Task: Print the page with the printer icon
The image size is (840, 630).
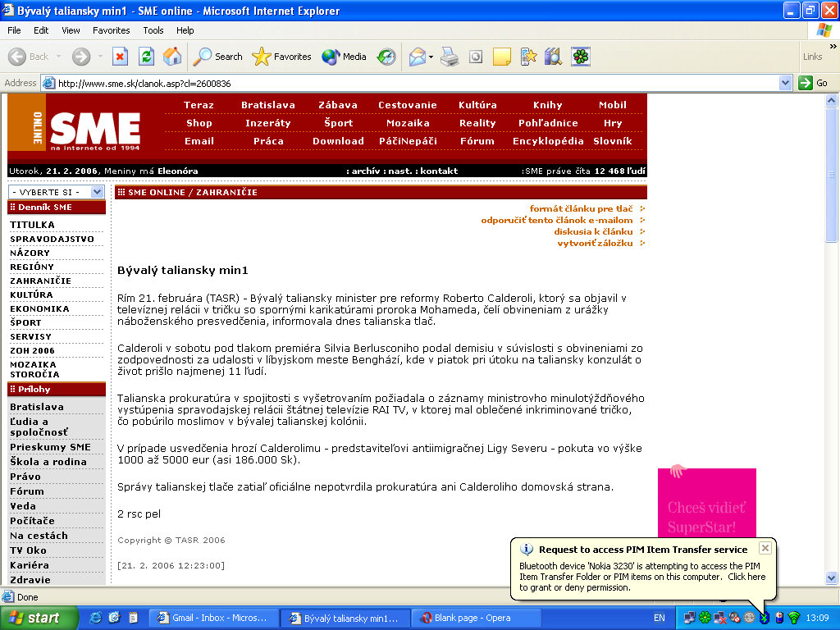Action: (449, 57)
